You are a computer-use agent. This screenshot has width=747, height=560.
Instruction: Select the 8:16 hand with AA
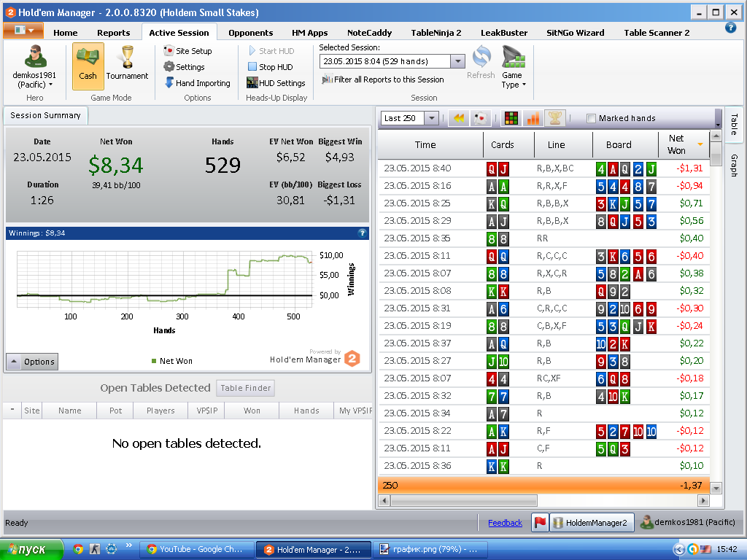pos(543,186)
